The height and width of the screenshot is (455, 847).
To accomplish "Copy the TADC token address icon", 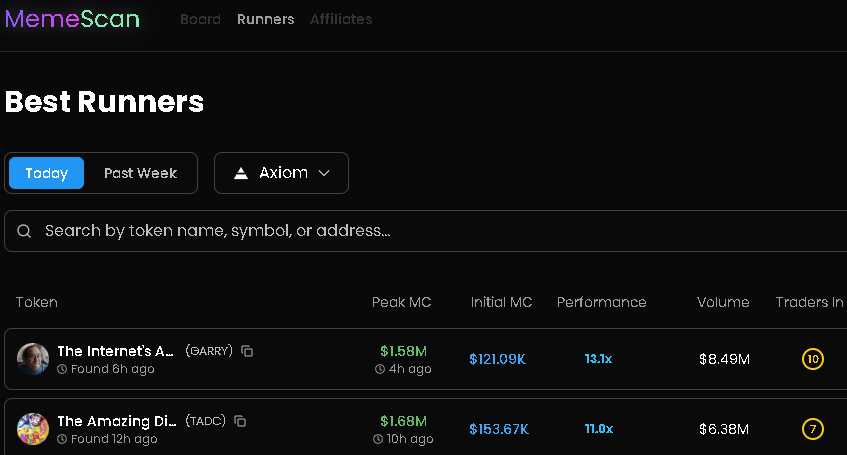I will pos(240,421).
